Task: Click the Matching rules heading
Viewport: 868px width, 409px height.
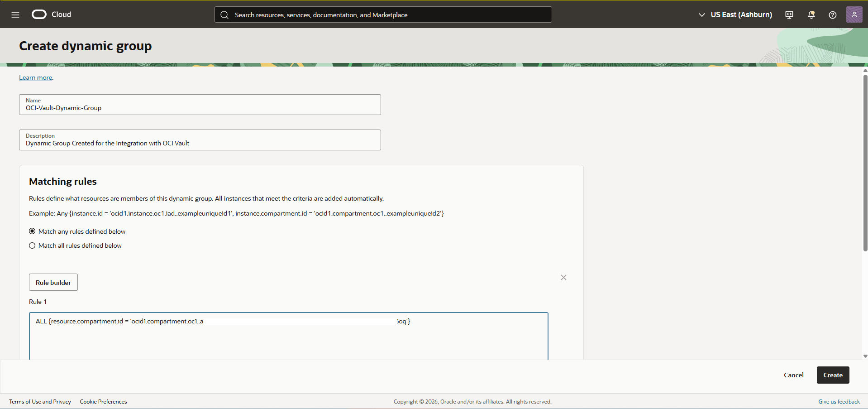Action: 63,182
